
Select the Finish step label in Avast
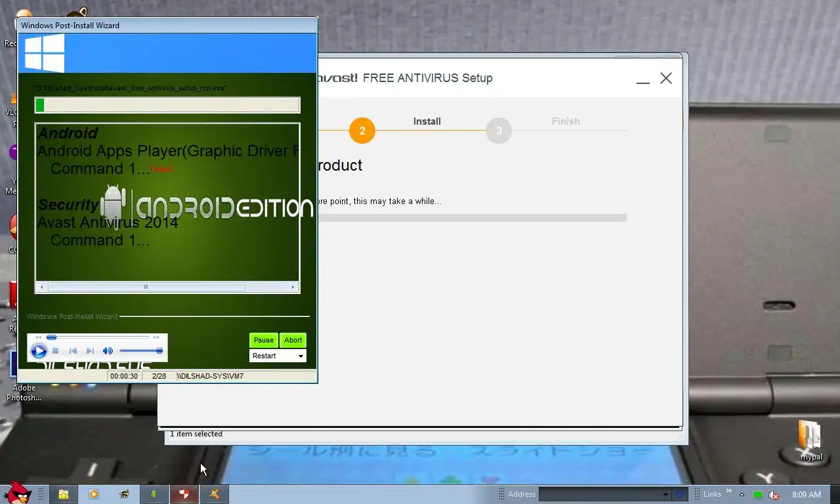click(x=566, y=121)
